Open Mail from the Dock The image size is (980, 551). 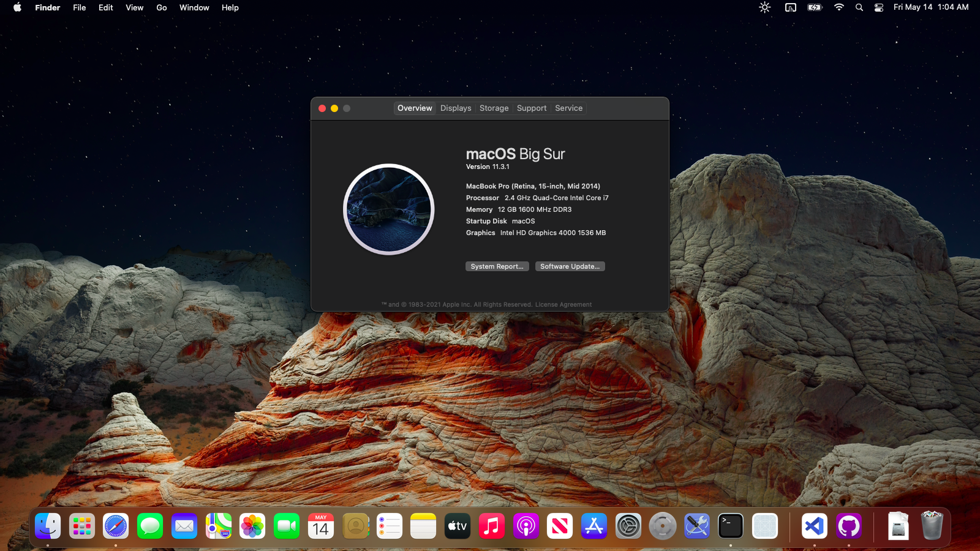coord(184,526)
